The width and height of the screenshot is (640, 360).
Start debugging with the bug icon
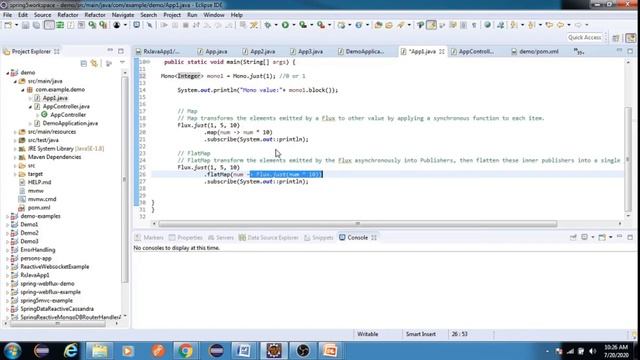click(x=268, y=25)
